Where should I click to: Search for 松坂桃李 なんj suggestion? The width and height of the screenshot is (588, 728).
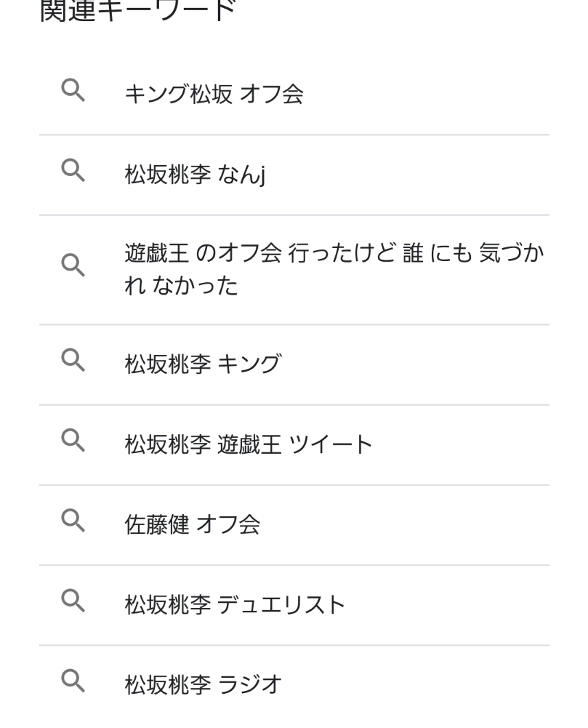[x=194, y=175]
